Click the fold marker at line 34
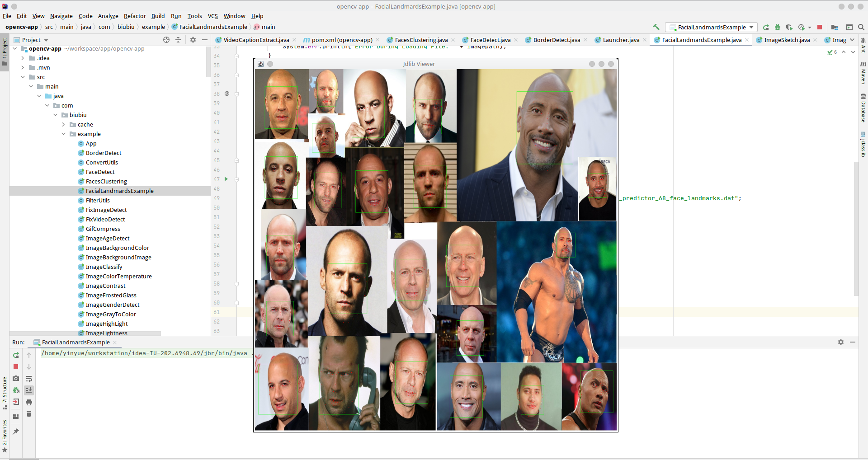The width and height of the screenshot is (868, 460). (236, 56)
